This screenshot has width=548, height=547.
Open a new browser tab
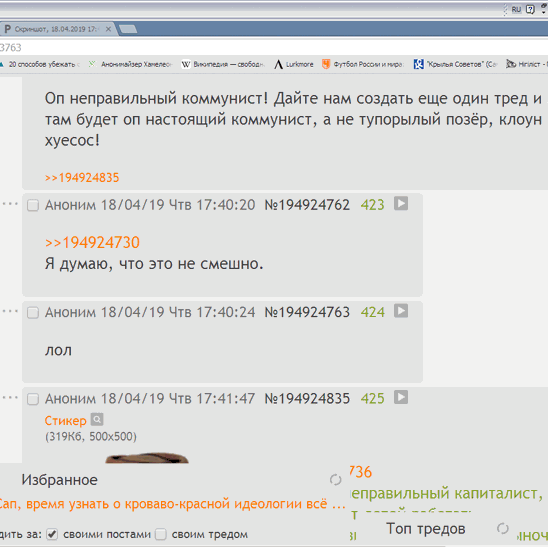coord(128,29)
